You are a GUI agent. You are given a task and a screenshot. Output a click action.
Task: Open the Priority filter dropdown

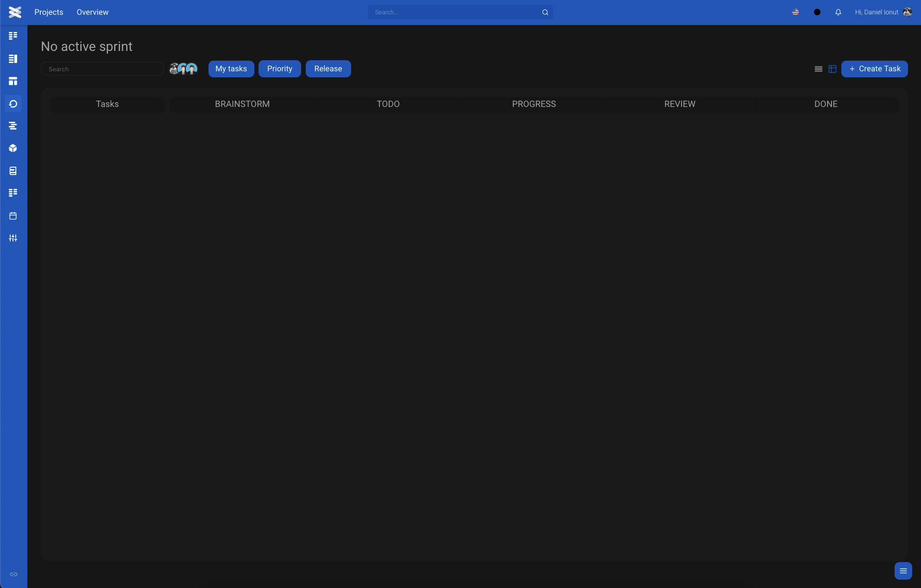(279, 69)
